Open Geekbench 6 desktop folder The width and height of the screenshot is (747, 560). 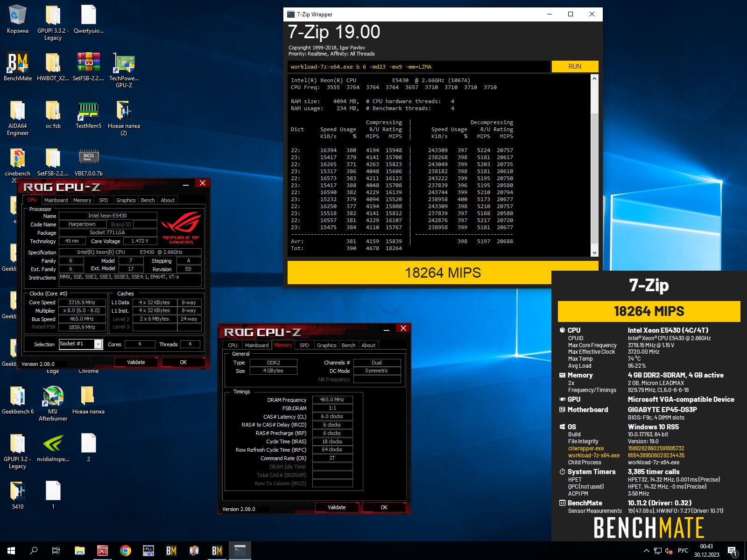point(18,399)
